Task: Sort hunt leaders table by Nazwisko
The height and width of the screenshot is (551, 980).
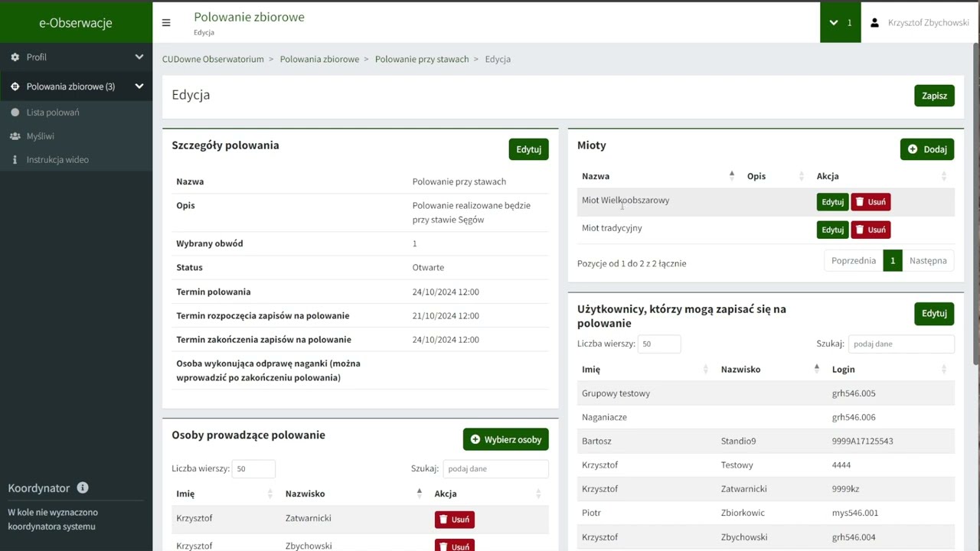Action: pyautogui.click(x=354, y=494)
